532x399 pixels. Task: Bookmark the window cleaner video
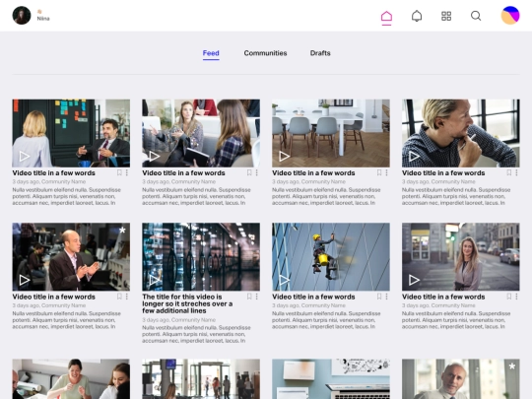click(379, 297)
